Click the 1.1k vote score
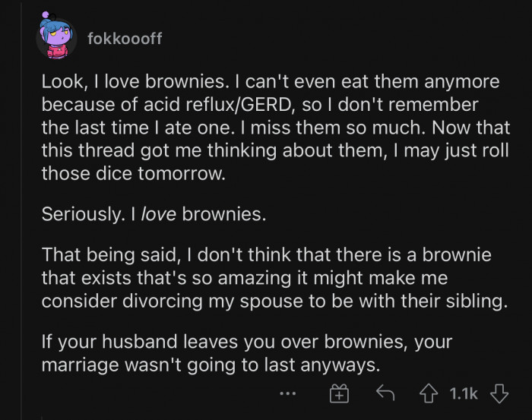 (x=464, y=393)
